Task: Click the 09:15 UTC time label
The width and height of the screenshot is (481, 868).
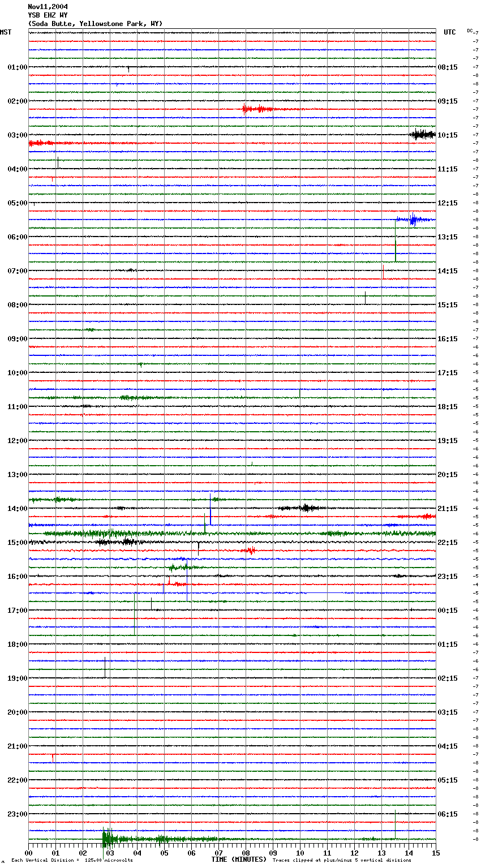Action: tap(448, 101)
